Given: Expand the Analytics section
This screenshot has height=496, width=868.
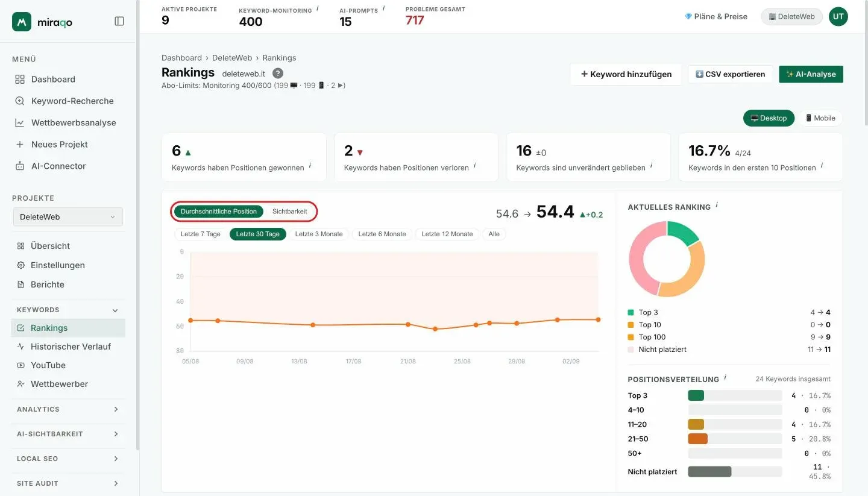Looking at the screenshot, I should 68,409.
